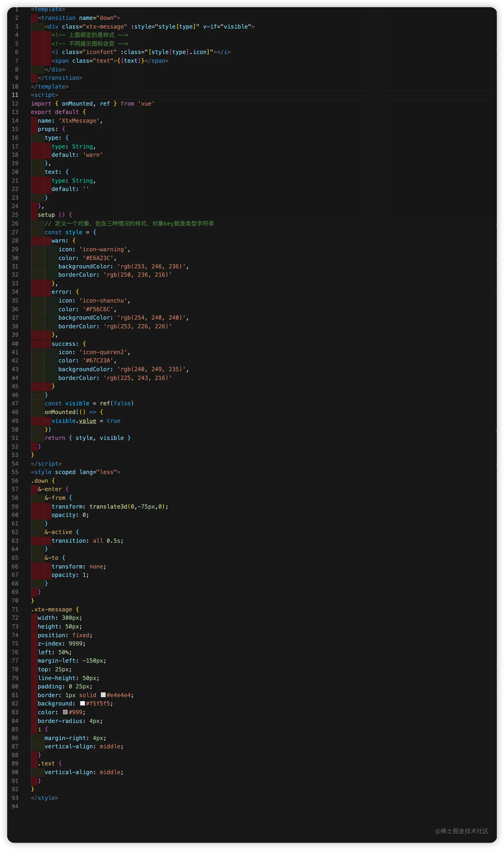Click the 'transition name="down"' opening tag

pos(79,18)
